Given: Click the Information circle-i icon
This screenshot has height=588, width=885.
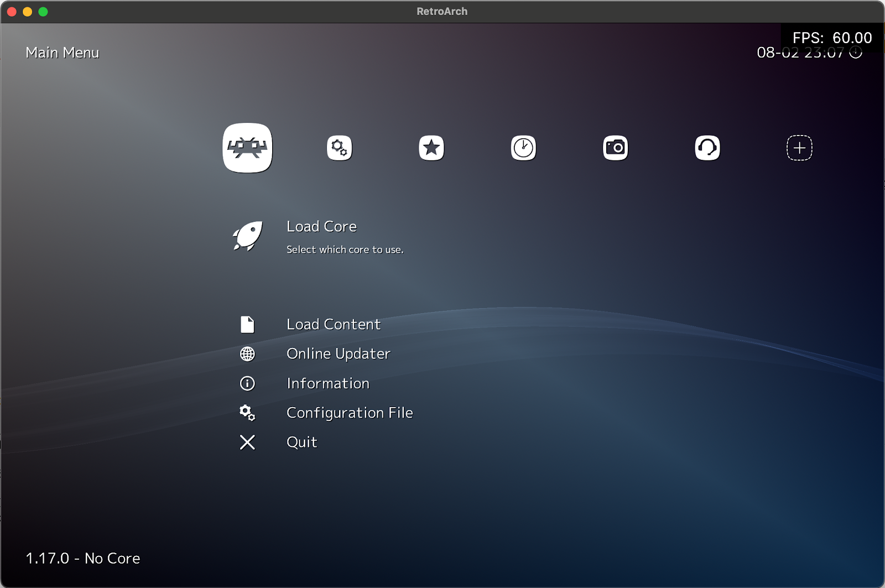Looking at the screenshot, I should point(247,383).
